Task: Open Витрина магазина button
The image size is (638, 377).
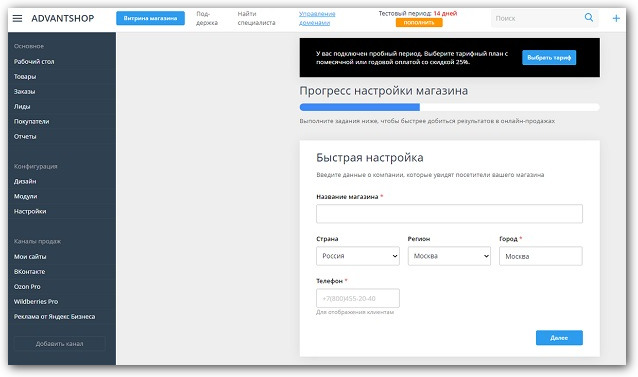Action: click(150, 18)
